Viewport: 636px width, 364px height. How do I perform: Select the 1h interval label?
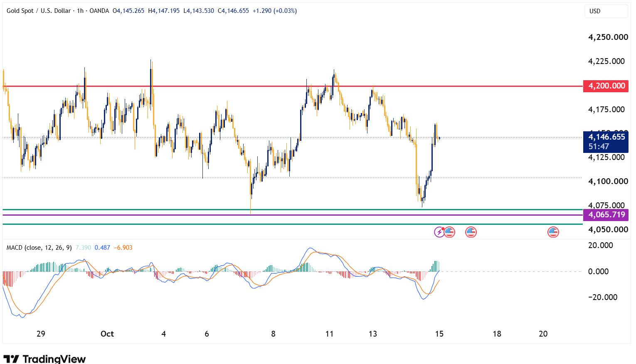pyautogui.click(x=80, y=11)
